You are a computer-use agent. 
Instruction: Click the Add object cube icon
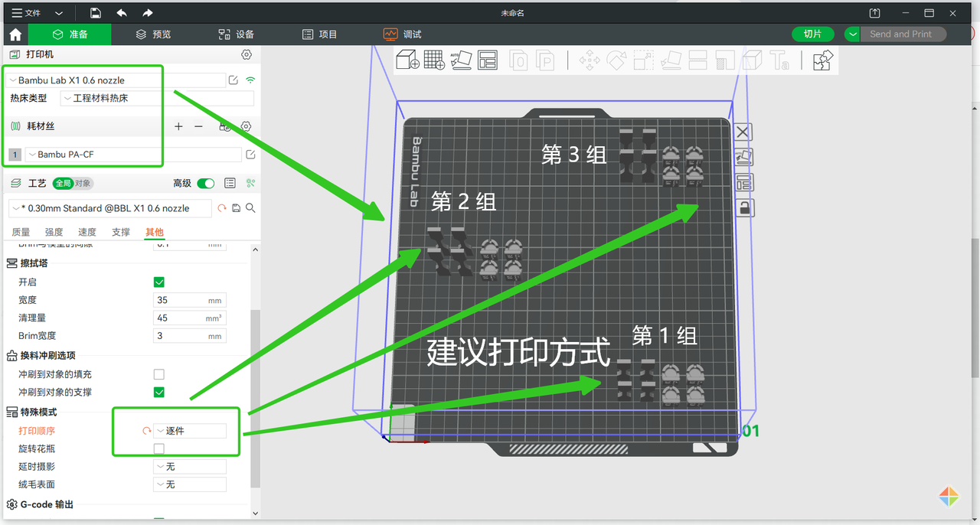407,60
